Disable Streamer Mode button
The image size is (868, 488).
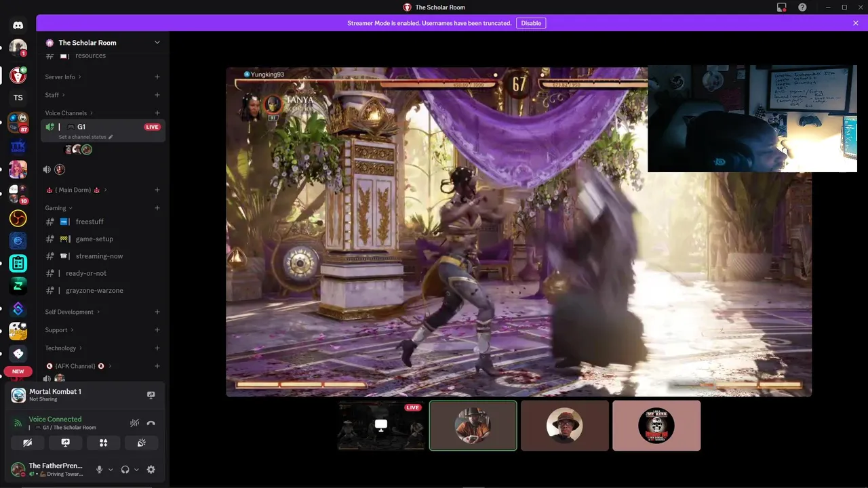pos(531,23)
